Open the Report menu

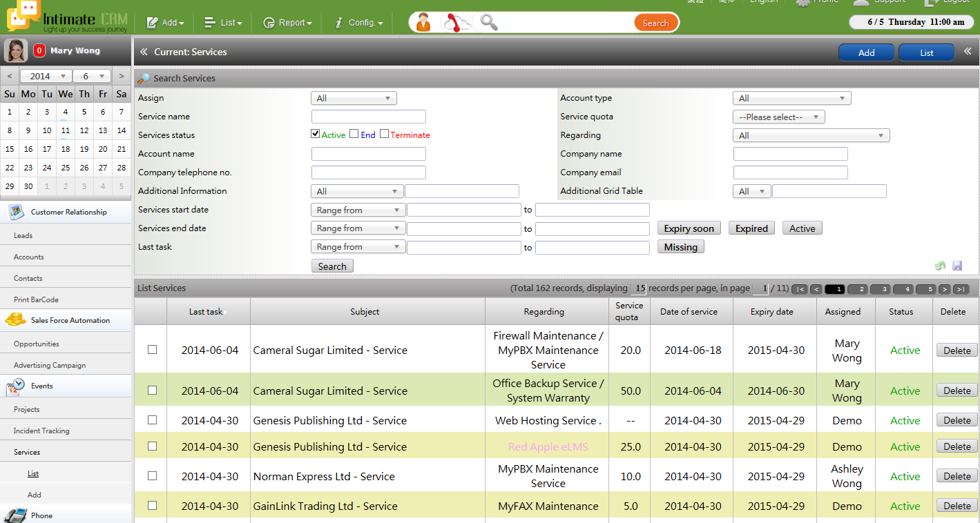[x=287, y=23]
